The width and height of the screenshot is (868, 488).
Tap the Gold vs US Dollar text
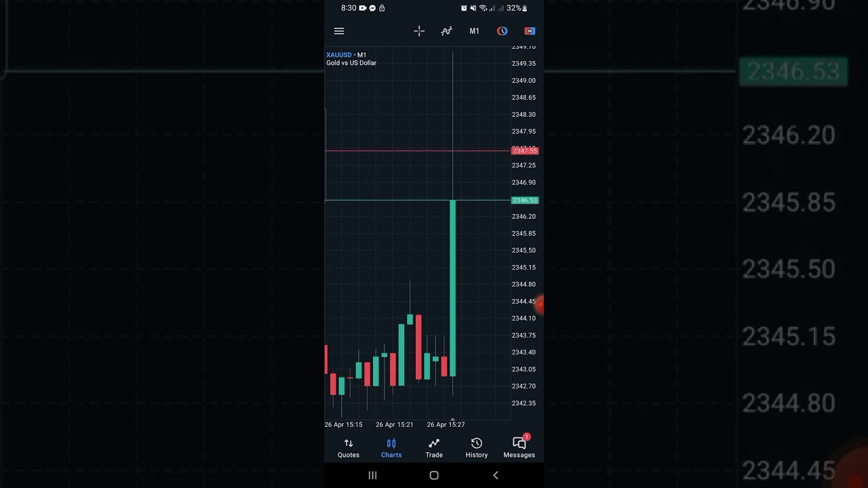(351, 63)
